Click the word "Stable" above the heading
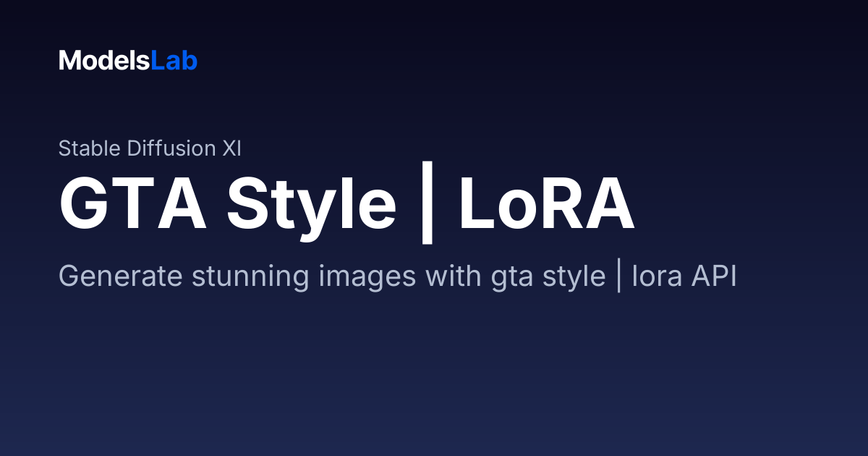 coord(90,148)
